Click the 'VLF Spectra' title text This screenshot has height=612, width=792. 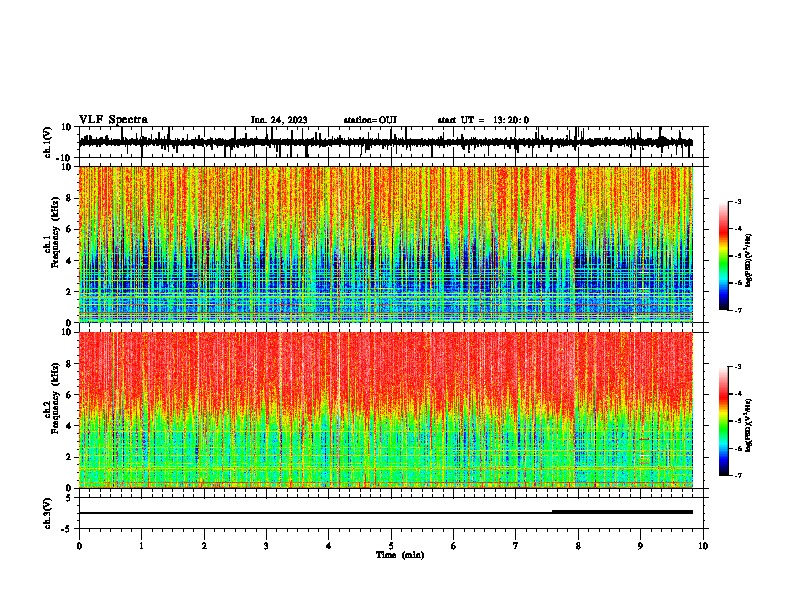(113, 120)
